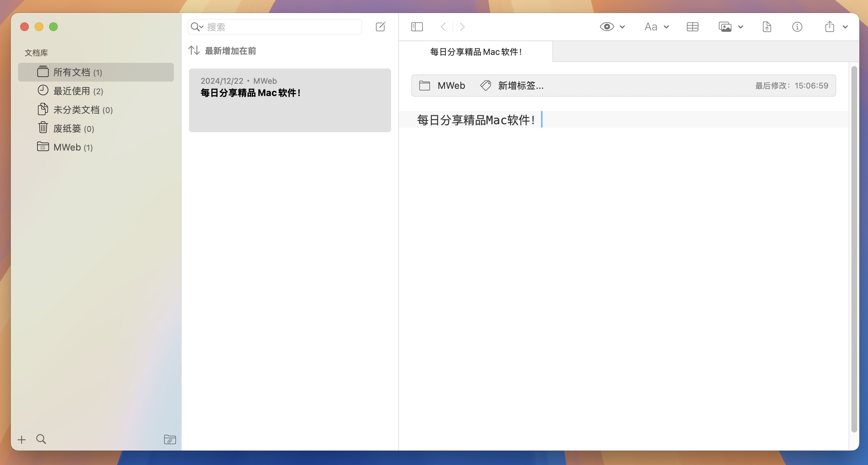This screenshot has width=868, height=465.
Task: Select the 每日分享精品 Mac软件 document tab
Action: click(x=475, y=52)
